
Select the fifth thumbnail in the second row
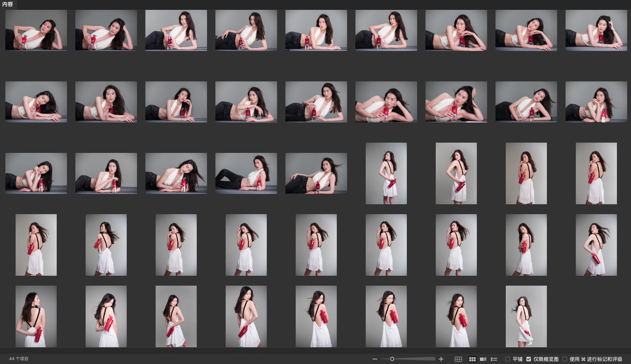316,102
